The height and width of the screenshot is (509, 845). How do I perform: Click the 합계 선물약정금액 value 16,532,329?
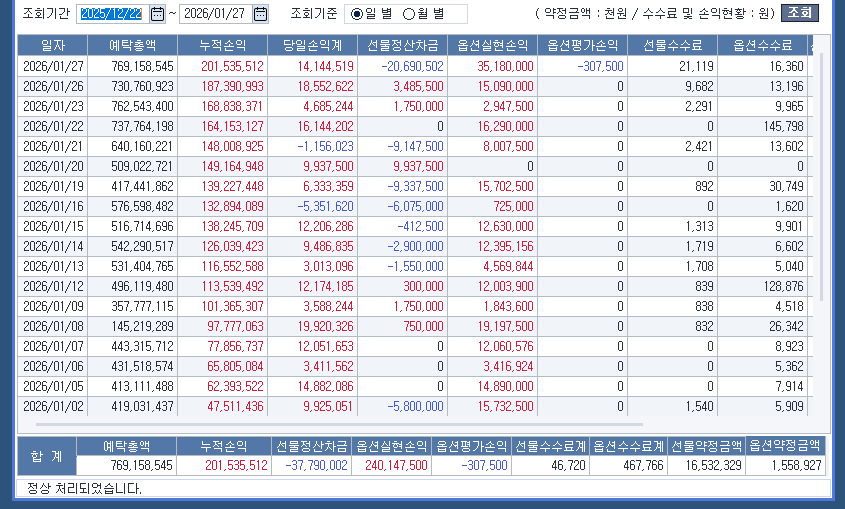pos(714,465)
